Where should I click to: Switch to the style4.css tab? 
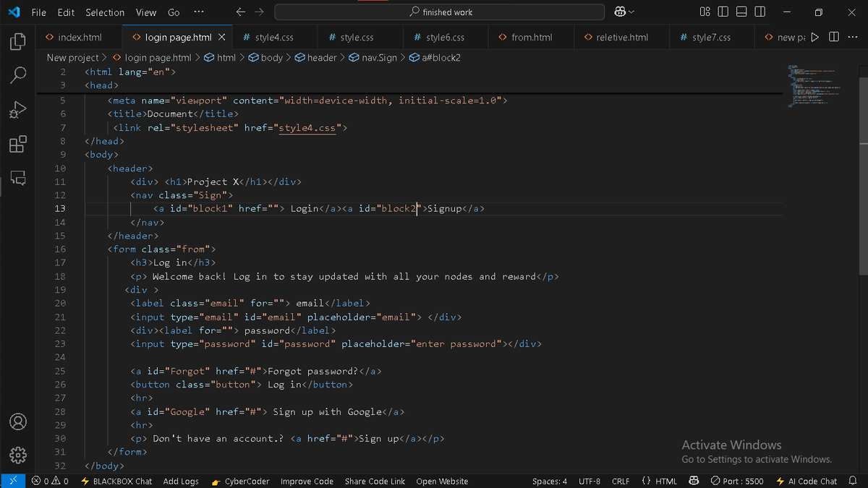274,37
